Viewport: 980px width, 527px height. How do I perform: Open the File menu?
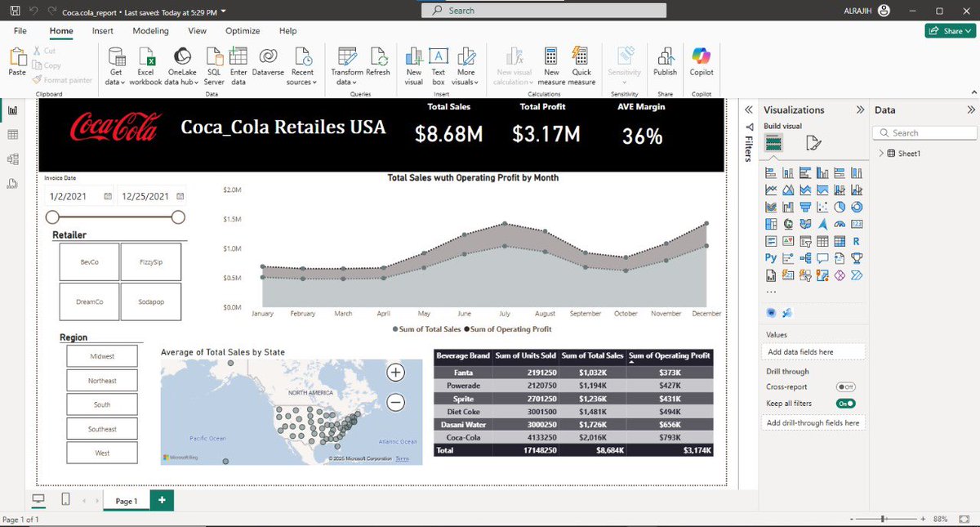pyautogui.click(x=20, y=31)
